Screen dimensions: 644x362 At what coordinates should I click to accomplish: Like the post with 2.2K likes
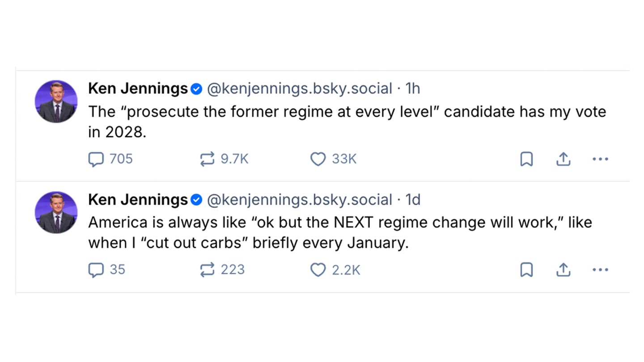pyautogui.click(x=318, y=270)
